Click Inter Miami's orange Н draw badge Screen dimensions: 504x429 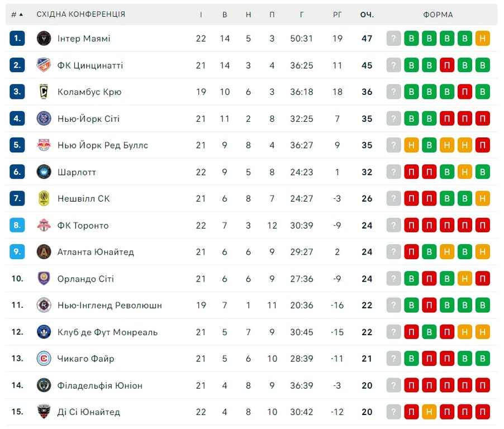coord(483,39)
